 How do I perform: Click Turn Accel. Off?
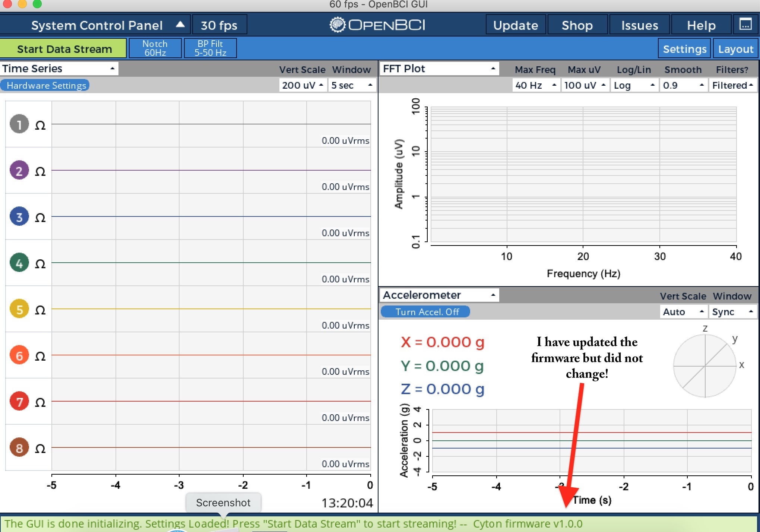425,312
